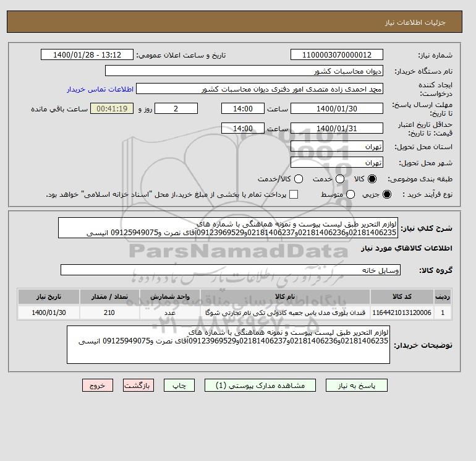Click the گروه کالا field وسایل خانه
This screenshot has height=461, width=476.
pyautogui.click(x=231, y=270)
